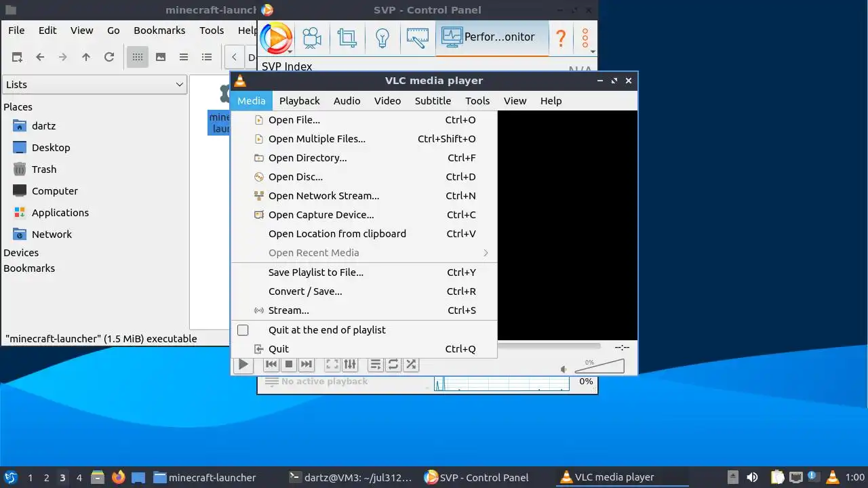The width and height of the screenshot is (868, 488).
Task: Click the VLC play button
Action: click(243, 365)
